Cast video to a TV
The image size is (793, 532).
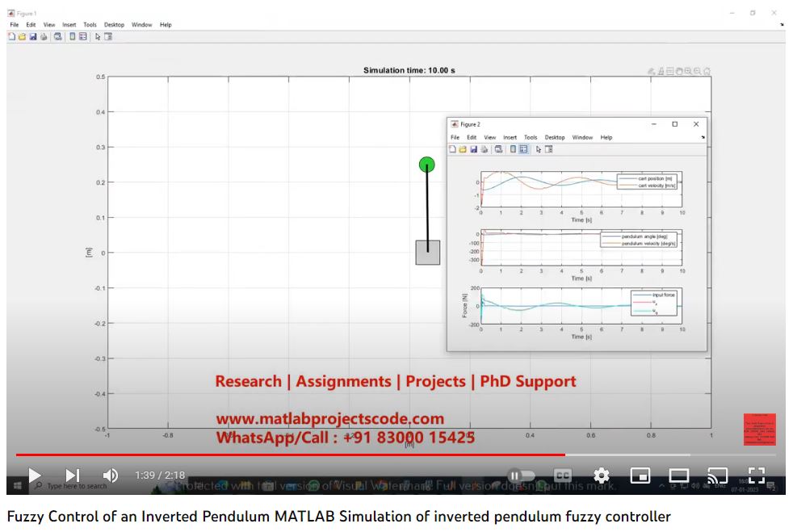[717, 475]
